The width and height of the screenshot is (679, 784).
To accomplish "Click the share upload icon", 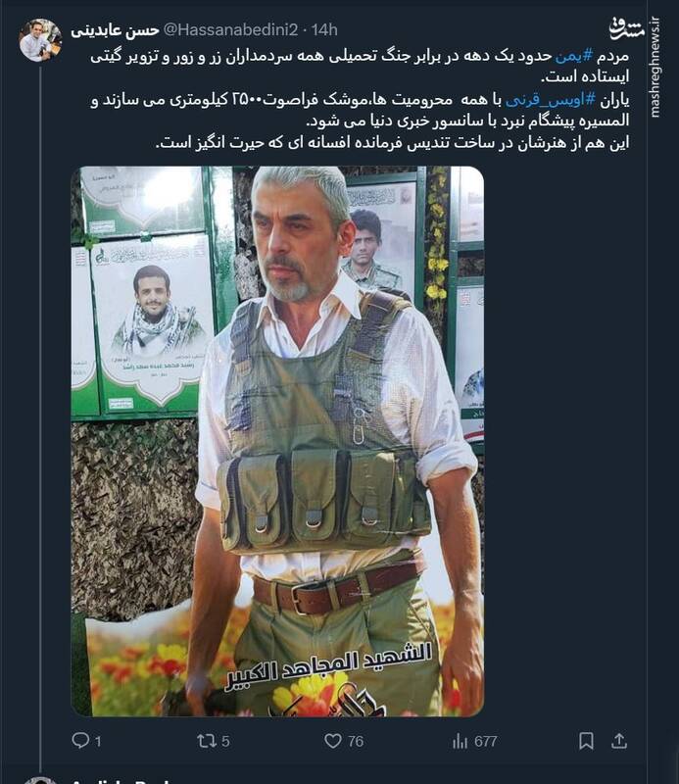I will [x=619, y=741].
